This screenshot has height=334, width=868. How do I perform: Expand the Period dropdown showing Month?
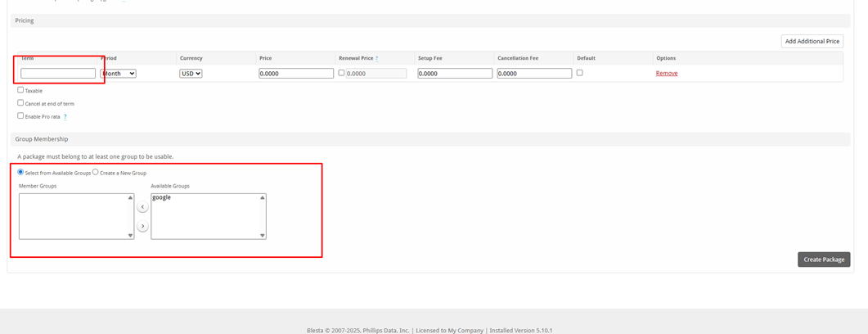(118, 74)
